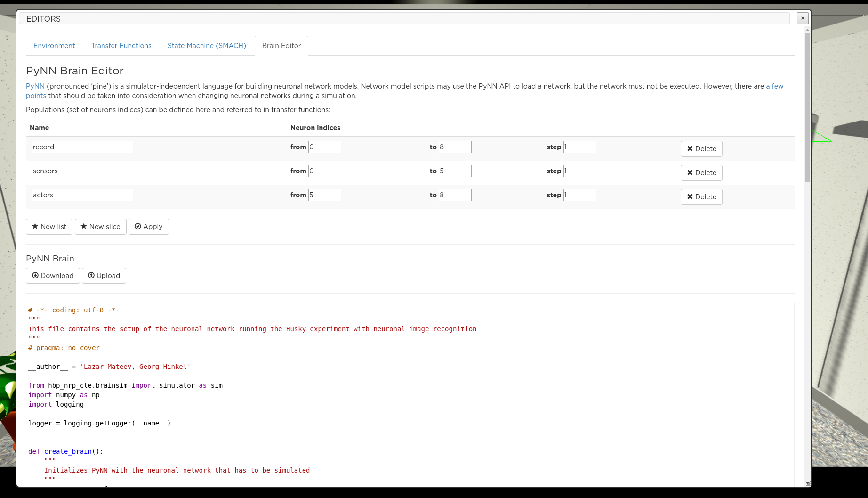This screenshot has width=868, height=498.
Task: Click the 'logger = logging.getLogger' code line
Action: pos(99,423)
